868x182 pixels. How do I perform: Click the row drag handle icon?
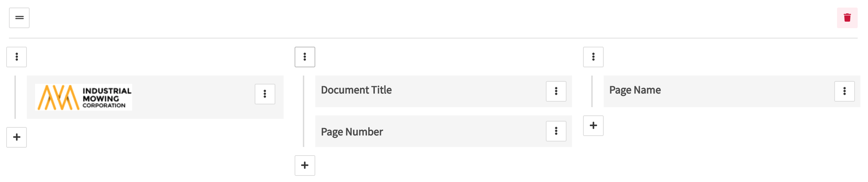pyautogui.click(x=19, y=18)
